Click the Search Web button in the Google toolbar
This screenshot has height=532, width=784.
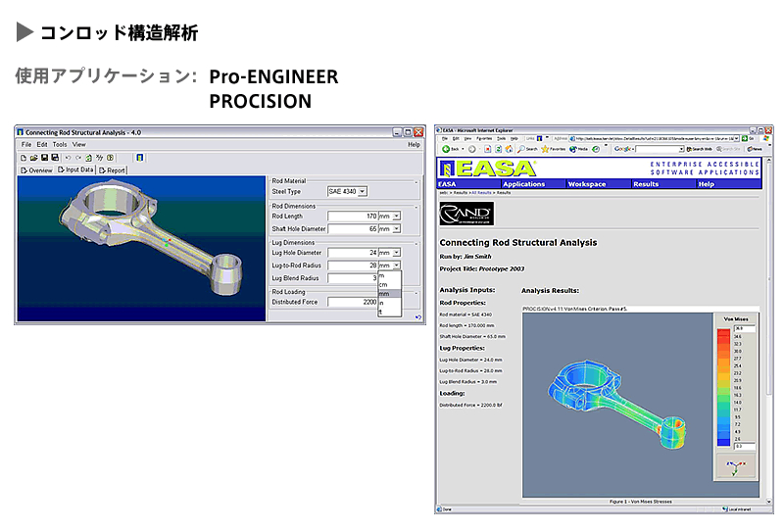[699, 149]
